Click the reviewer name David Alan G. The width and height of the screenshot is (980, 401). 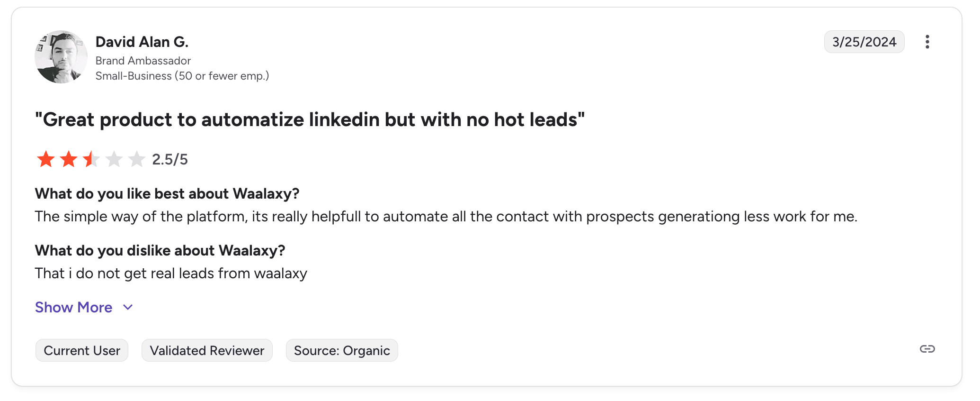pos(142,42)
